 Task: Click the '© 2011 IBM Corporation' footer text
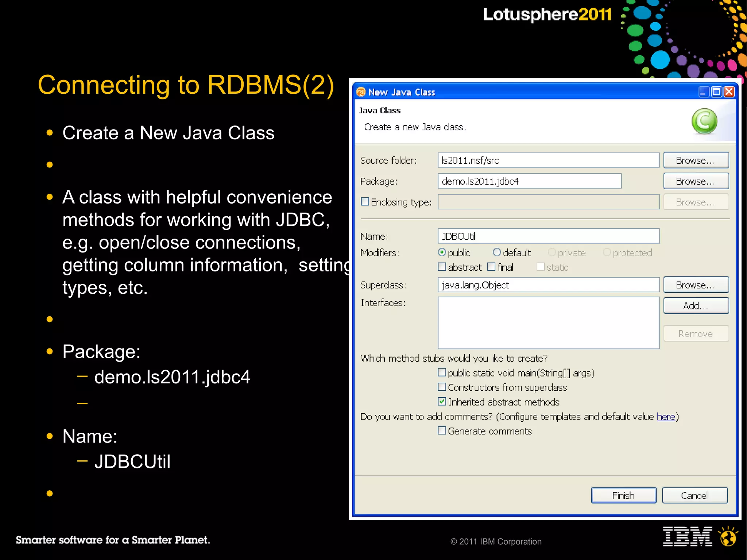(x=496, y=542)
